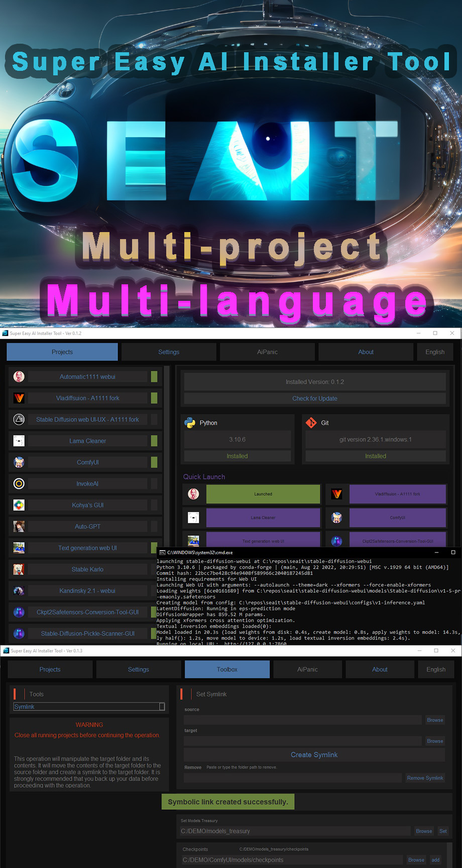This screenshot has width=462, height=868.
Task: Click Quick Launch icon beside Launched button
Action: point(193,494)
